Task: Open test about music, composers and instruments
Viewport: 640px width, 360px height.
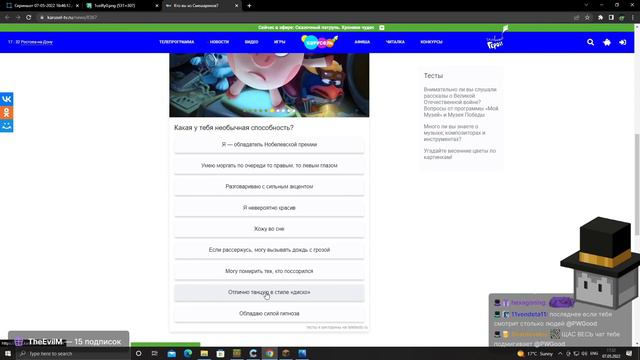Action: (x=454, y=133)
